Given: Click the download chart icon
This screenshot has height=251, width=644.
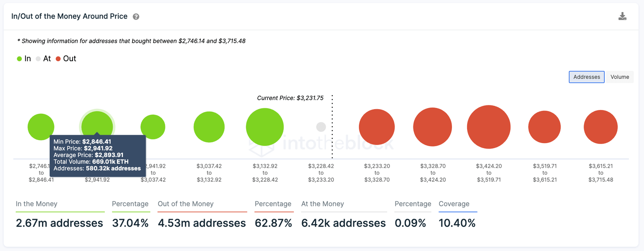Looking at the screenshot, I should pyautogui.click(x=622, y=16).
